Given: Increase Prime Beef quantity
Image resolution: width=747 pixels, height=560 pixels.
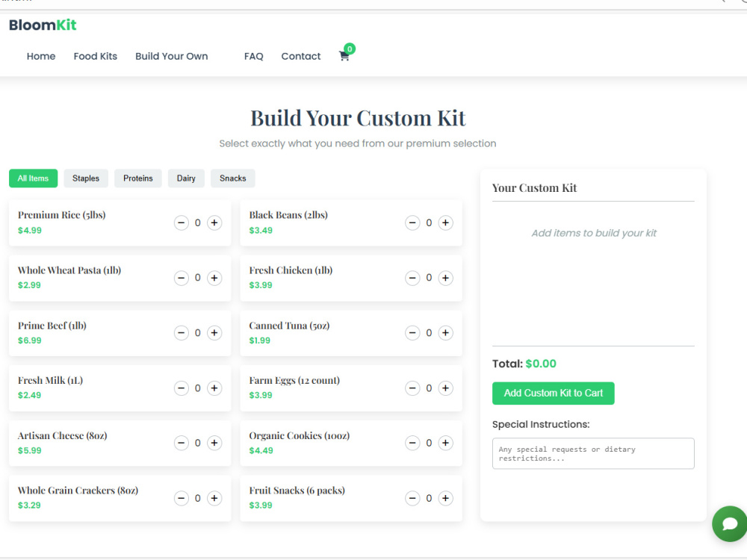Looking at the screenshot, I should [x=214, y=333].
